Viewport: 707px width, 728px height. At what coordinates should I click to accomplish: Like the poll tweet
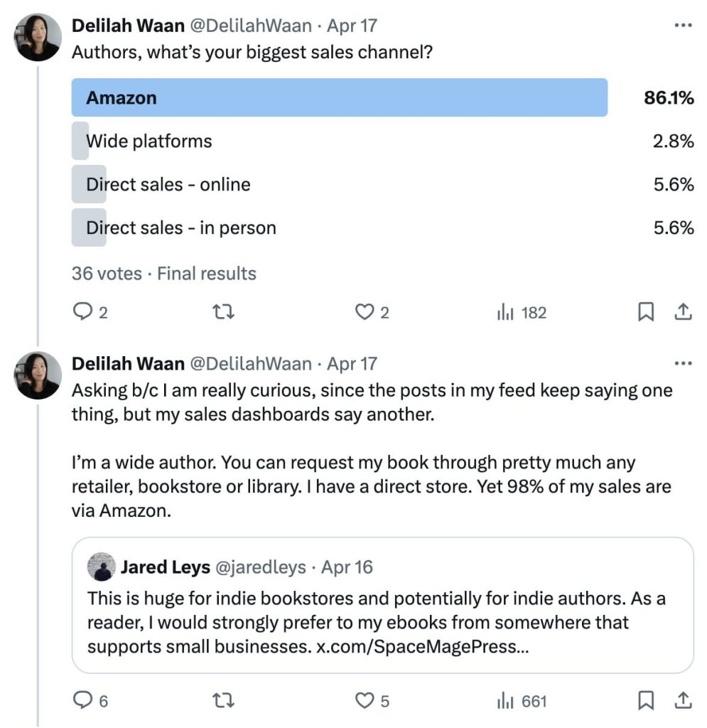click(x=364, y=311)
